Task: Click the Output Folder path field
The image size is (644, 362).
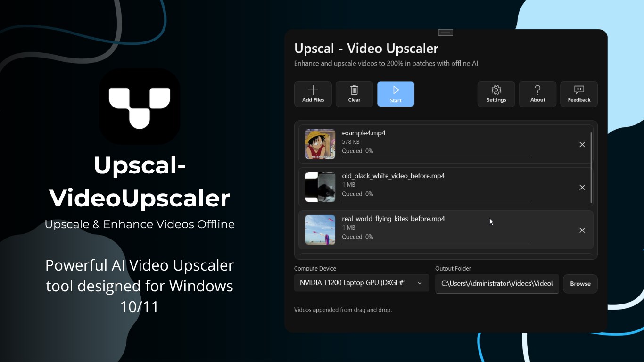Action: click(x=497, y=284)
